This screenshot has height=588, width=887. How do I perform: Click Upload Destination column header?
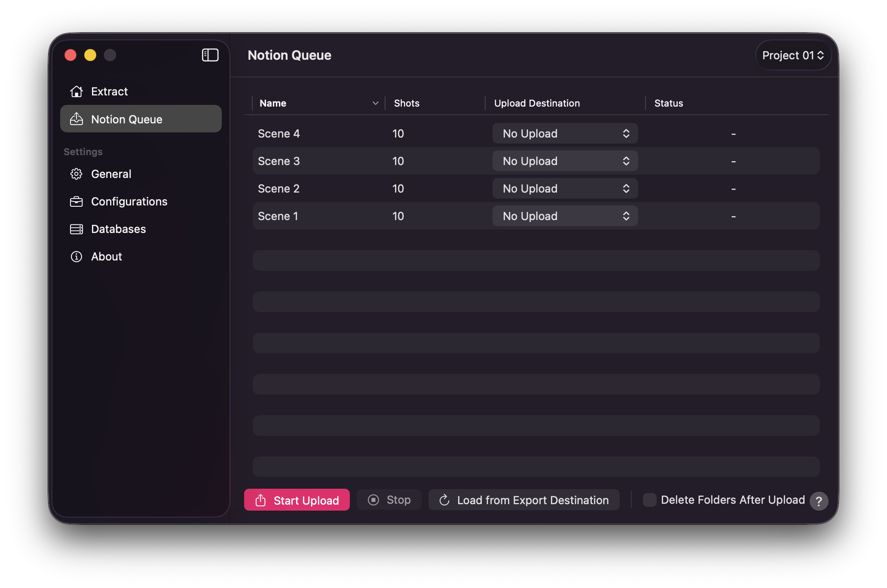pos(537,103)
